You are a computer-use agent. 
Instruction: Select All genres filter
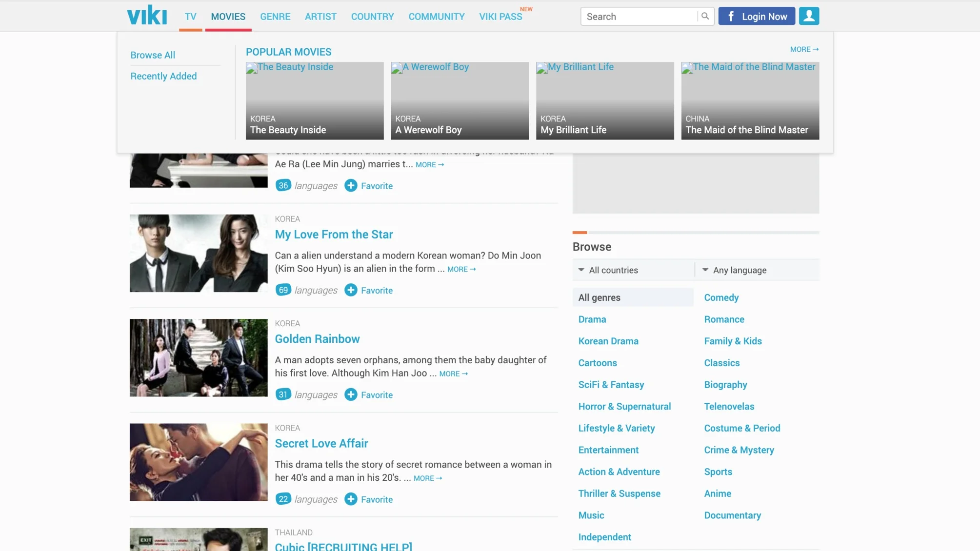point(633,297)
